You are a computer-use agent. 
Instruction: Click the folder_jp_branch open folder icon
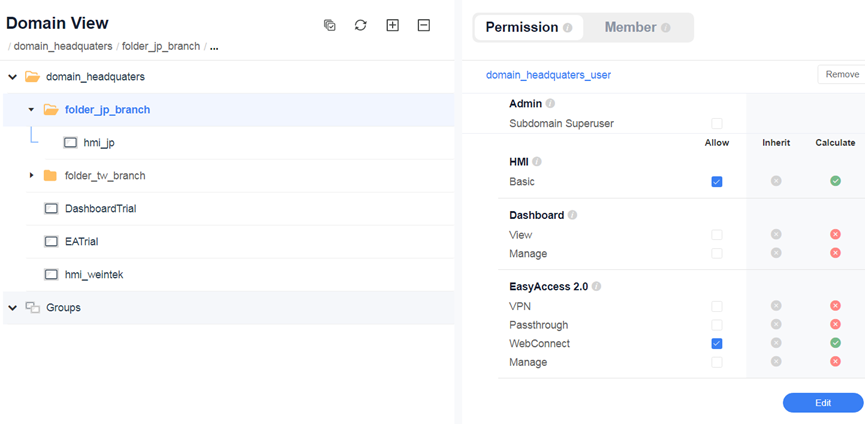[51, 110]
